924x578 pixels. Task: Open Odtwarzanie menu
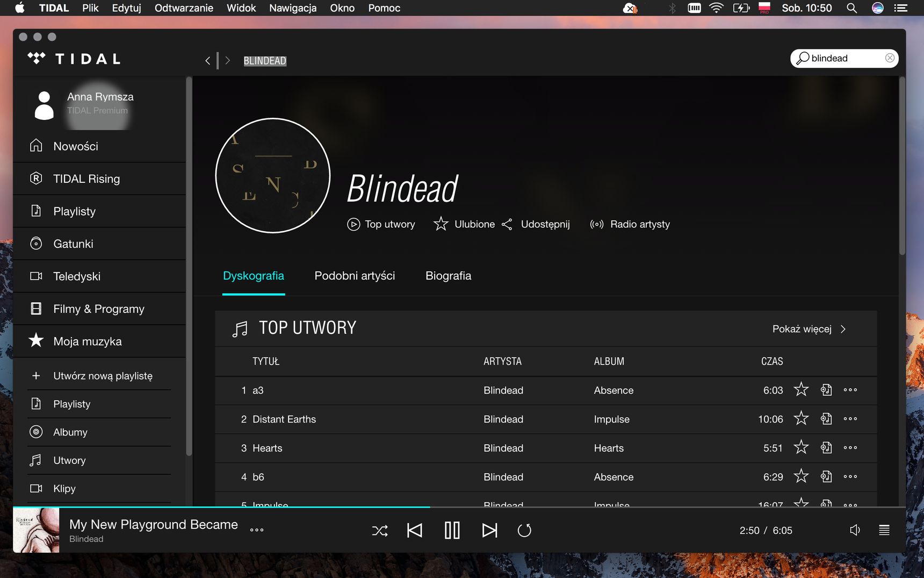[184, 8]
